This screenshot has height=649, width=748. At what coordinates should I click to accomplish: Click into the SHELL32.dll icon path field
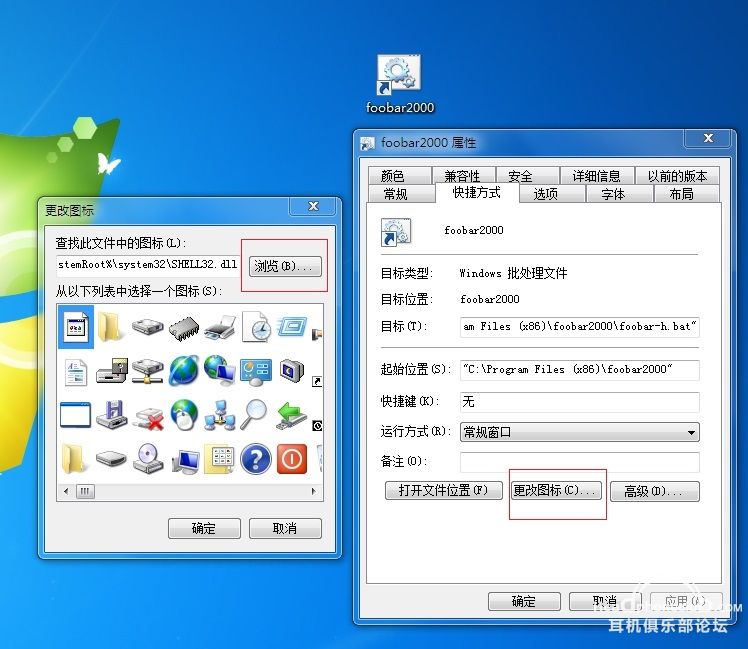[148, 265]
